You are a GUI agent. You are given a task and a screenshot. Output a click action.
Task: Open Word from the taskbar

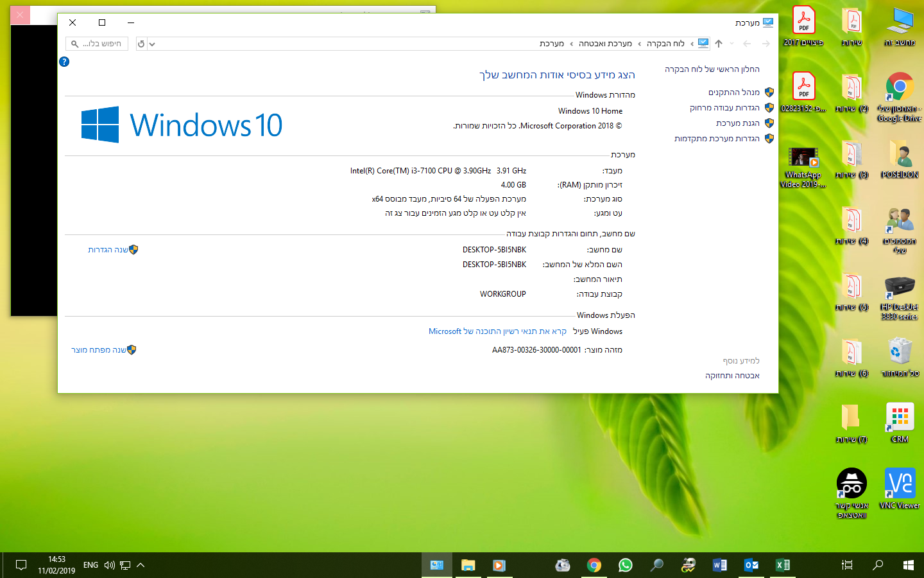coord(719,565)
